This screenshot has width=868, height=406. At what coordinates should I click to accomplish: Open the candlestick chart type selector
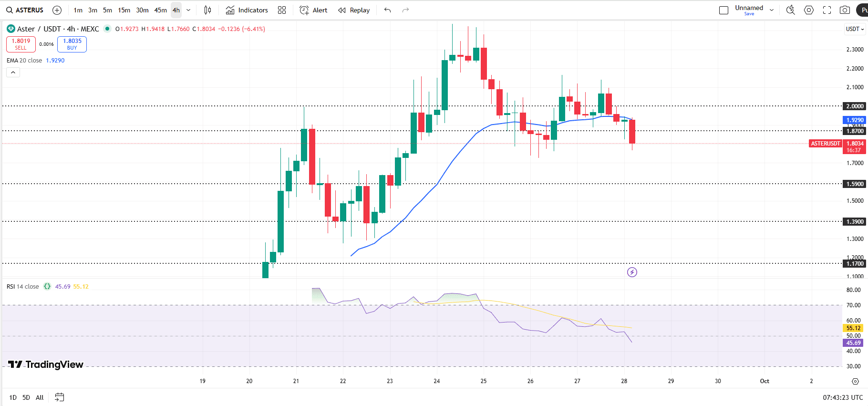click(207, 10)
